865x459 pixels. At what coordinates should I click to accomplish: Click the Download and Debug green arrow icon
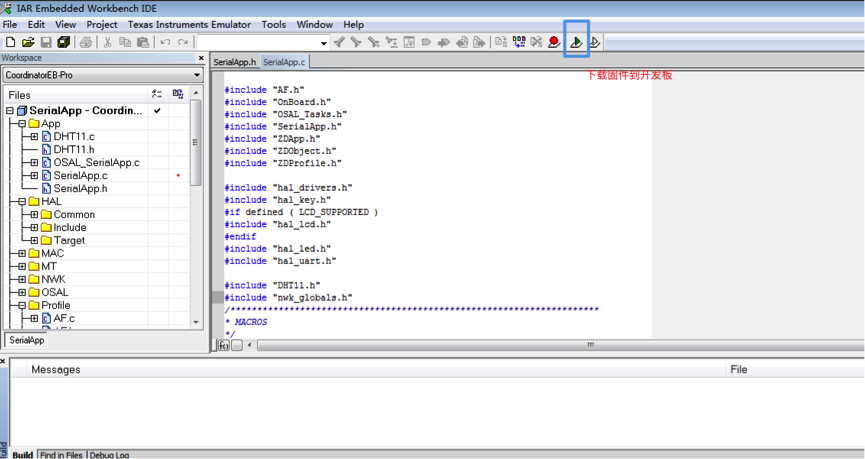coord(577,42)
